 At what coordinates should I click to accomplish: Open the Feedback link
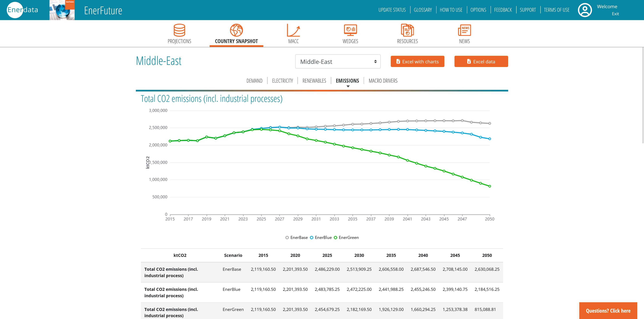(503, 10)
